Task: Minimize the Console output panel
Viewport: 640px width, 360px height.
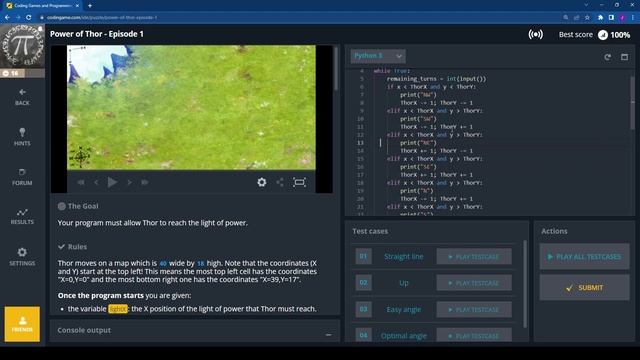Action: (x=329, y=335)
